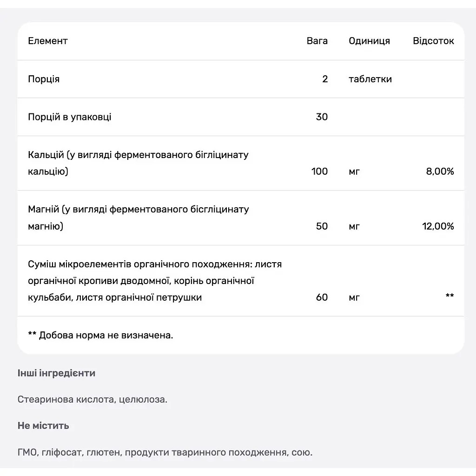Screen dimensions: 476x476
Task: Click the Інші інгредієнти heading
Action: point(56,373)
